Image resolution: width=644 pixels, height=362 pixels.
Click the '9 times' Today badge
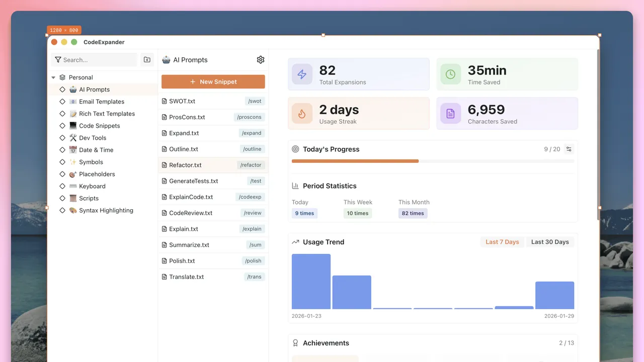click(x=304, y=213)
